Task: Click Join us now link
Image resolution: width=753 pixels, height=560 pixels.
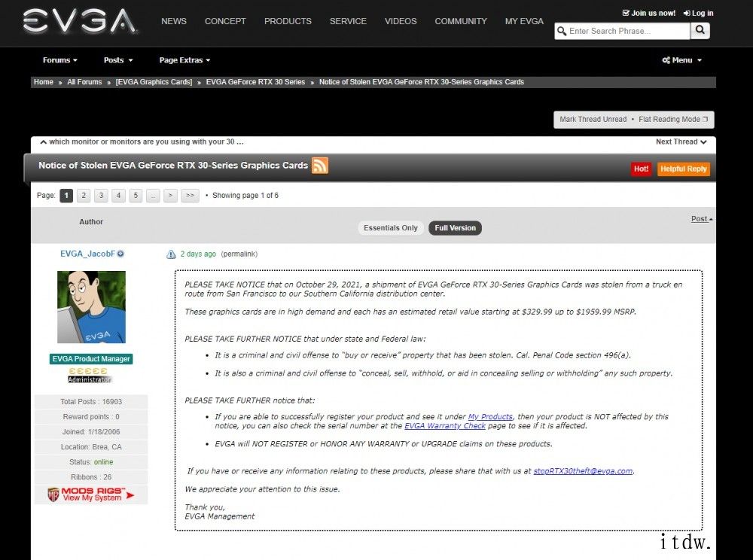Action: pos(649,13)
